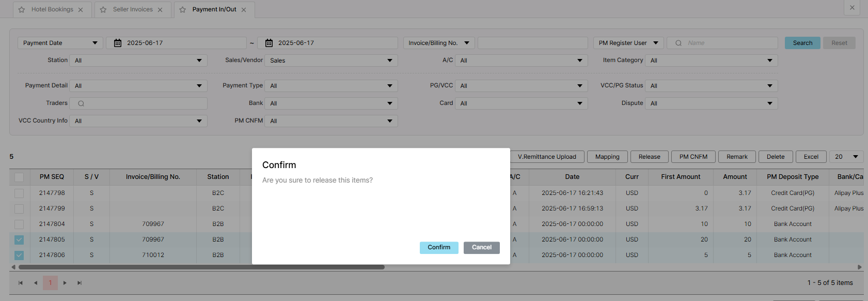The width and height of the screenshot is (868, 301).
Task: Click the Delete button
Action: (776, 157)
